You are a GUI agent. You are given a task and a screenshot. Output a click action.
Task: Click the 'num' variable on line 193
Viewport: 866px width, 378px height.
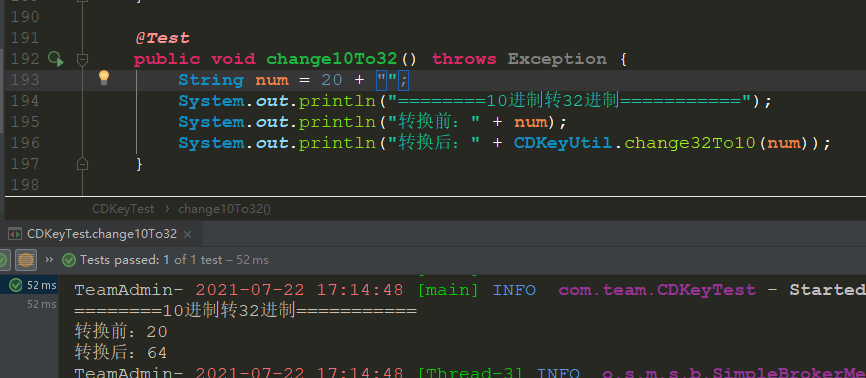(x=272, y=80)
